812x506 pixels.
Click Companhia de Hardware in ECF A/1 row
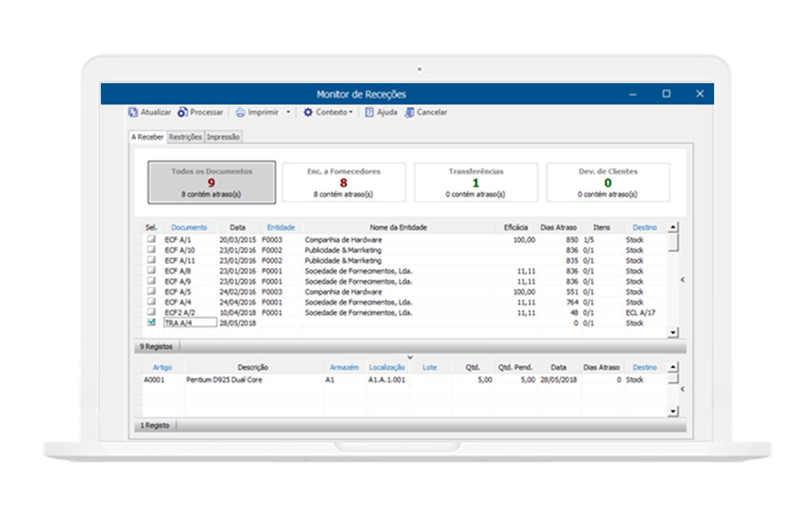tap(343, 239)
